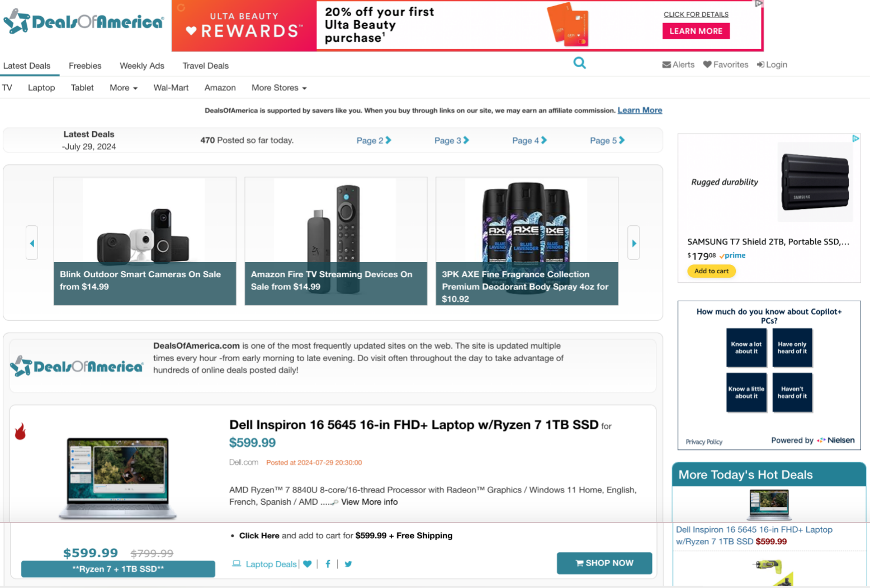Click Add to cart for Samsung T7 Shield
The width and height of the screenshot is (870, 588).
point(711,271)
